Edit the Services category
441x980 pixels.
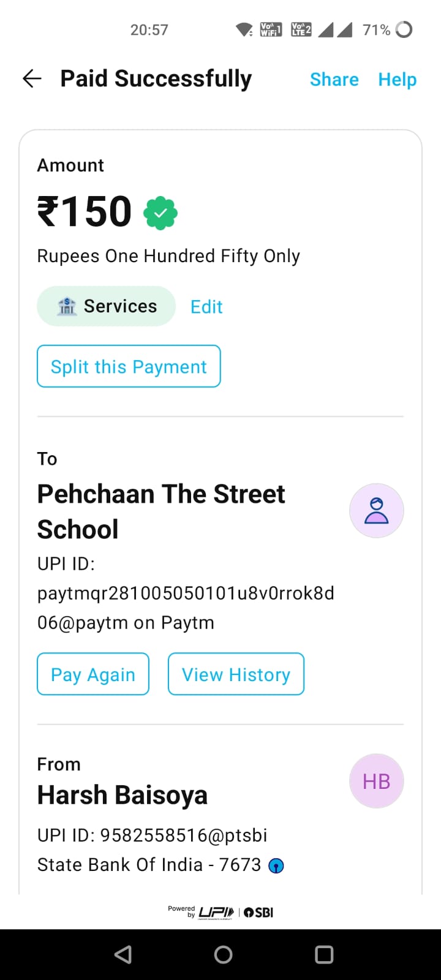tap(206, 306)
